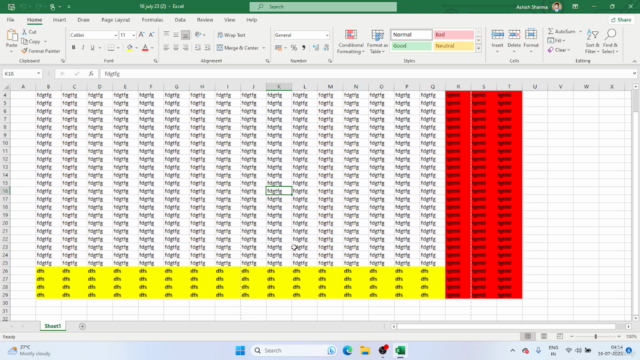Toggle Bold formatting

[x=73, y=48]
